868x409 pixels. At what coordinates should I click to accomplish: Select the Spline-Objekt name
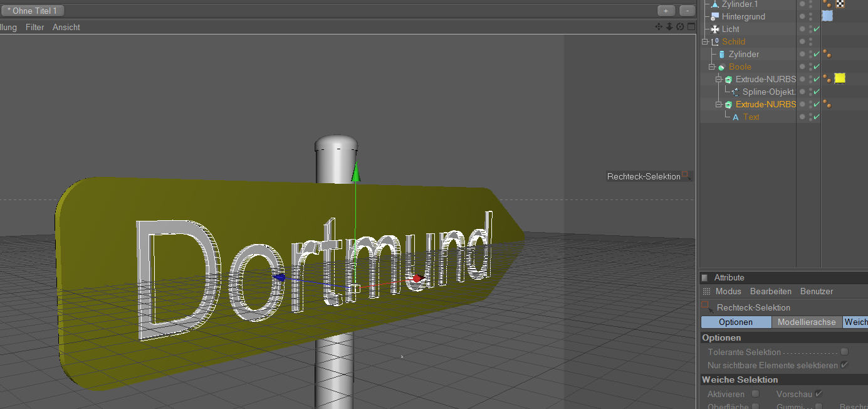click(x=769, y=92)
